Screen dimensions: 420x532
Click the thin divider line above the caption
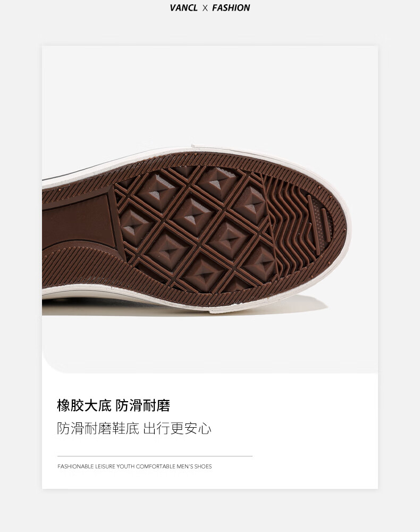coord(155,456)
